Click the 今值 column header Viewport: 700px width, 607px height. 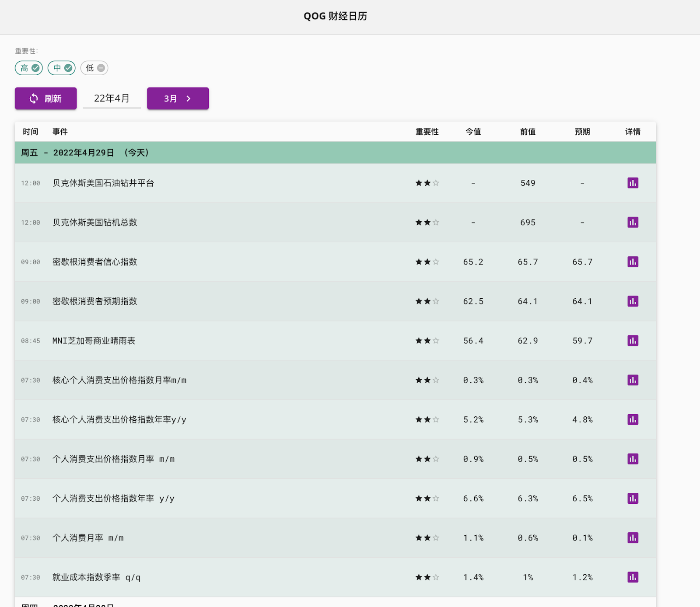tap(473, 132)
